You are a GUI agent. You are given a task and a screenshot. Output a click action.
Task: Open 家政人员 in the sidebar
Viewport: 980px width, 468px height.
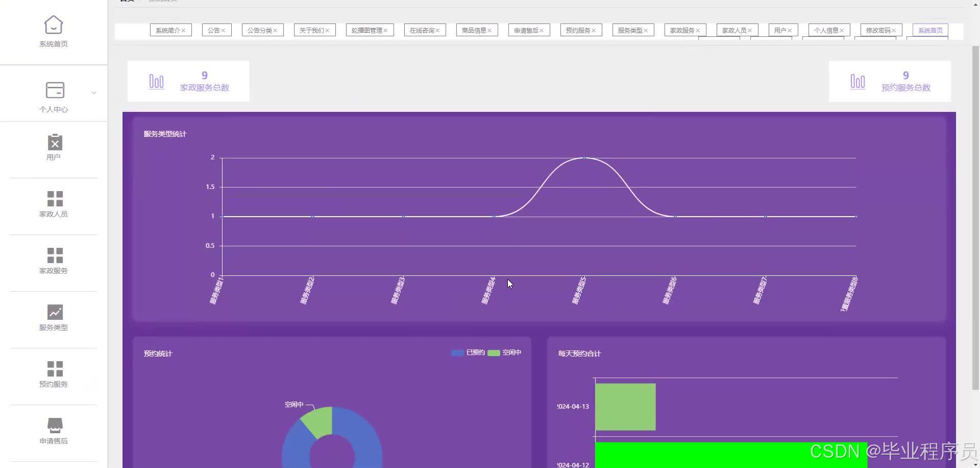[54, 204]
